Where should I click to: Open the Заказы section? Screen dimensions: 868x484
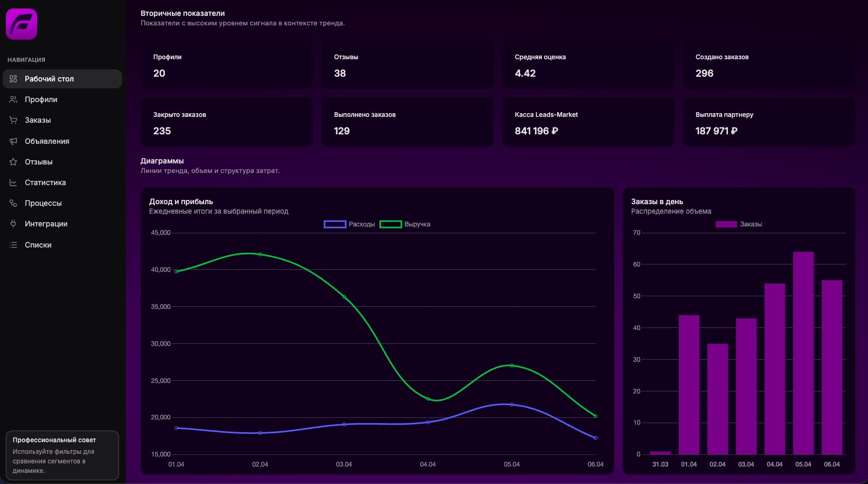(62, 120)
